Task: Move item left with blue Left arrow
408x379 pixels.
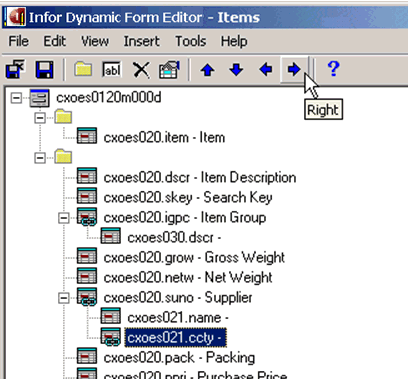Action: click(266, 70)
